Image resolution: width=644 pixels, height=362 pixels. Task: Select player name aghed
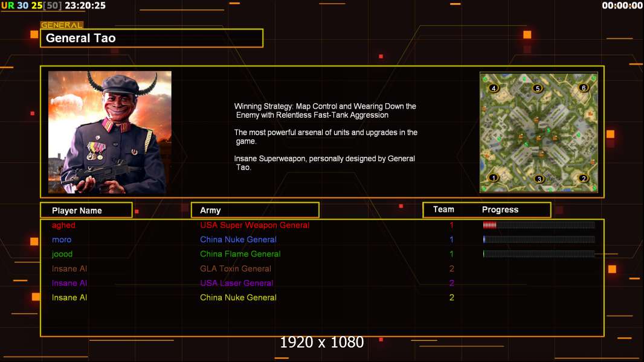tap(63, 225)
